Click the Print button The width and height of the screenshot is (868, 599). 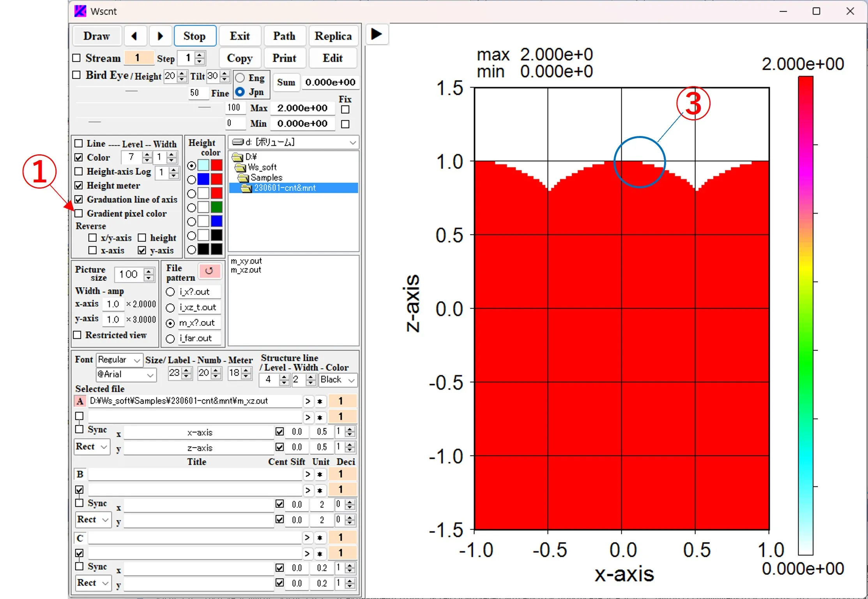(x=285, y=58)
